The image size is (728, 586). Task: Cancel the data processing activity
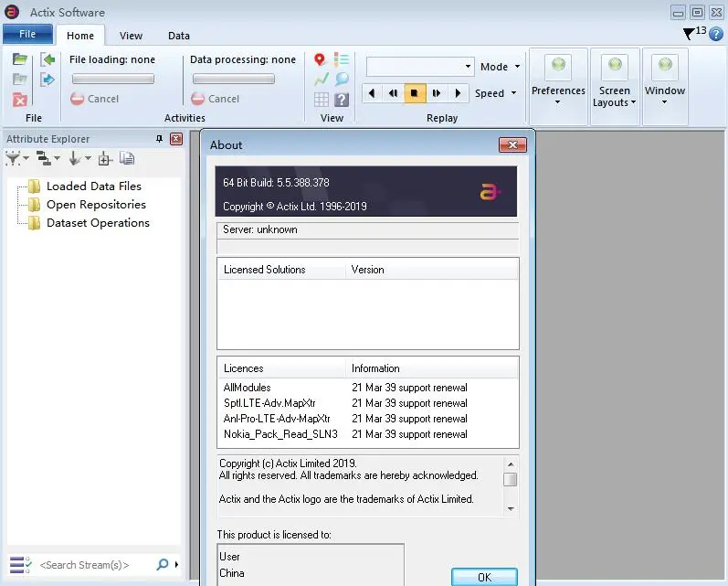pyautogui.click(x=216, y=99)
